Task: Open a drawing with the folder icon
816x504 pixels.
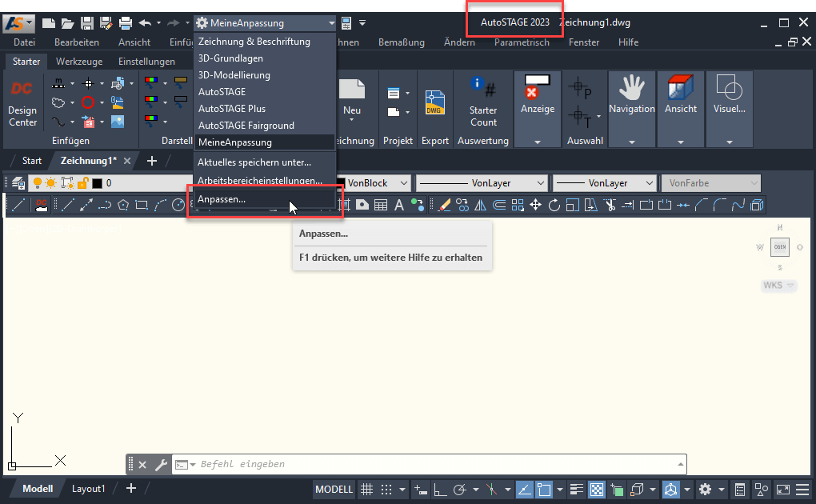Action: click(x=68, y=23)
